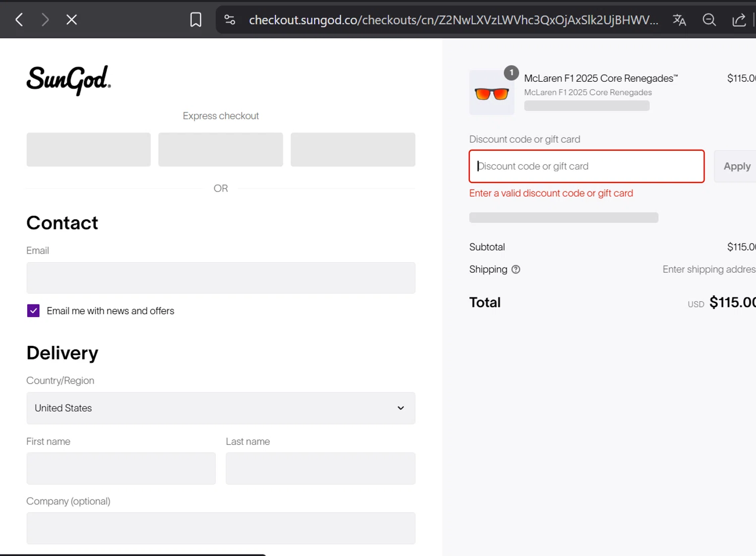Click the Subtotal label
Screen dimensions: 756x556
487,247
